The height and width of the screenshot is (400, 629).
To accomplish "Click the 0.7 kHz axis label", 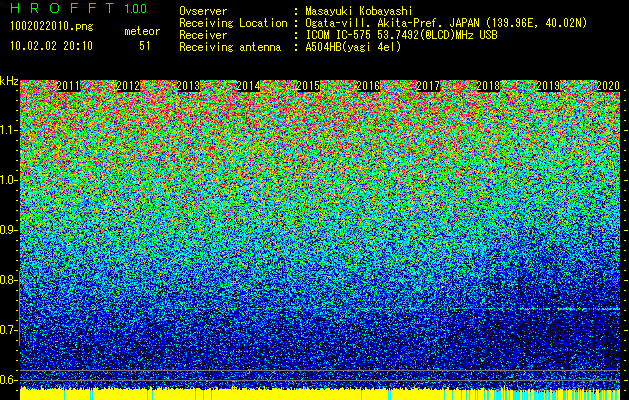I will (x=9, y=330).
